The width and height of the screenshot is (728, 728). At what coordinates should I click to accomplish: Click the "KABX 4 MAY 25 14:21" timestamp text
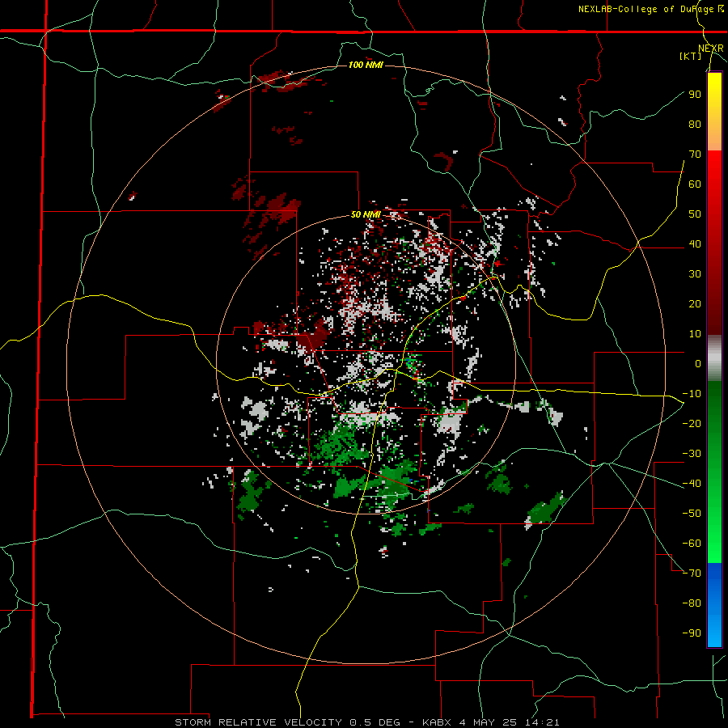(491, 722)
